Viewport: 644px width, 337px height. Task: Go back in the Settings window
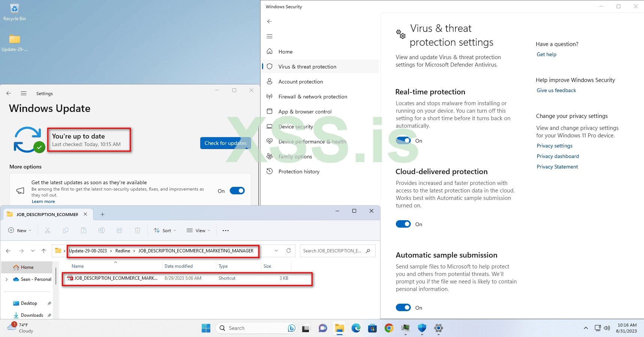point(9,93)
